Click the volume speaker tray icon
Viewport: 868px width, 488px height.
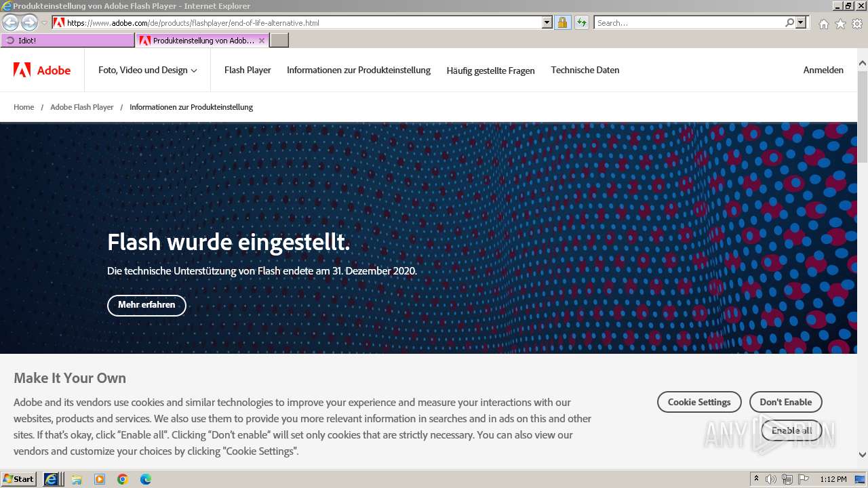(771, 479)
